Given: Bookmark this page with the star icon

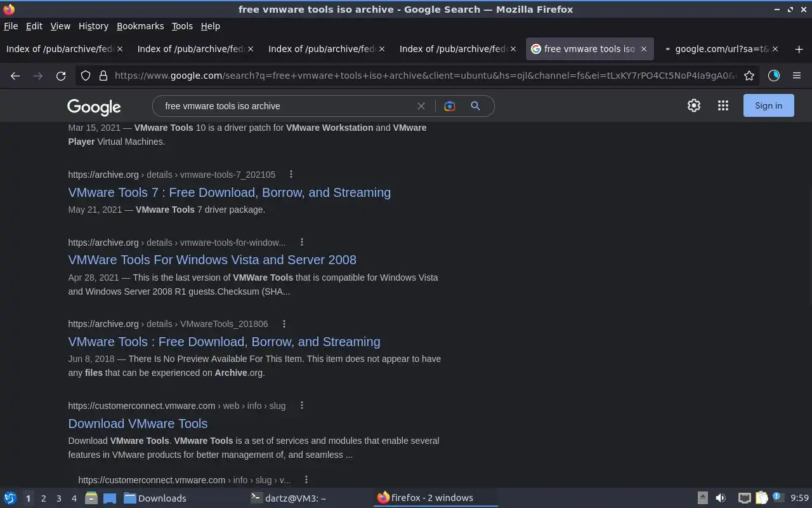Looking at the screenshot, I should 749,76.
